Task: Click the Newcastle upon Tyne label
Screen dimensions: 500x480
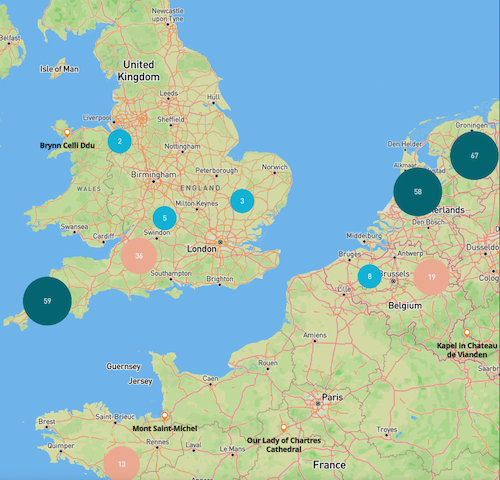Action: point(168,15)
